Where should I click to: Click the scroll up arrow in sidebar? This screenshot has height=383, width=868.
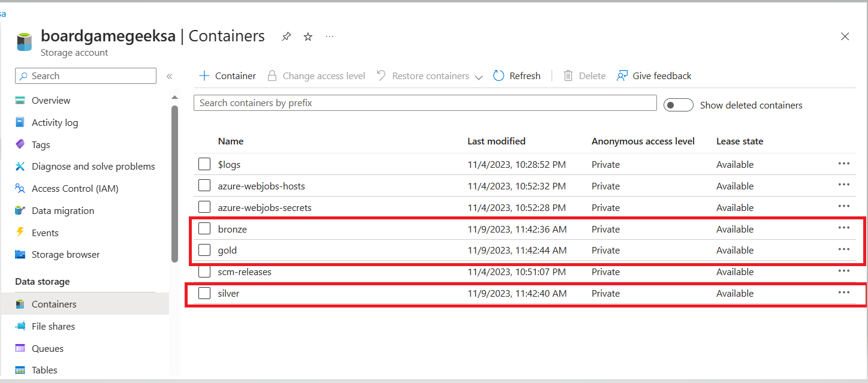click(174, 97)
